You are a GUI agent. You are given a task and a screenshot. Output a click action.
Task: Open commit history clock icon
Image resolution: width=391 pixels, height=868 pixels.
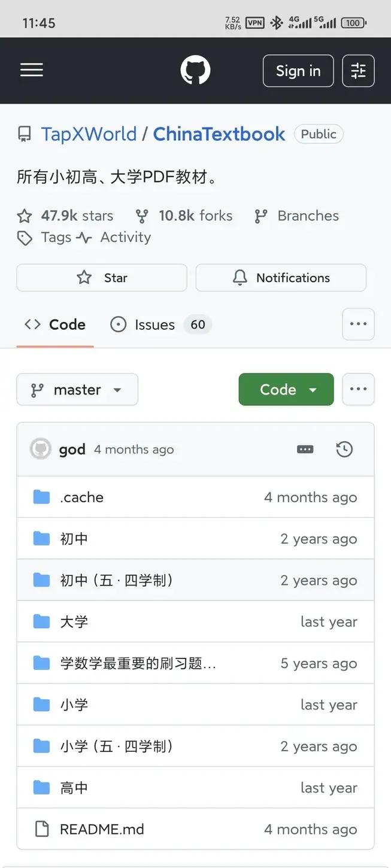(344, 450)
